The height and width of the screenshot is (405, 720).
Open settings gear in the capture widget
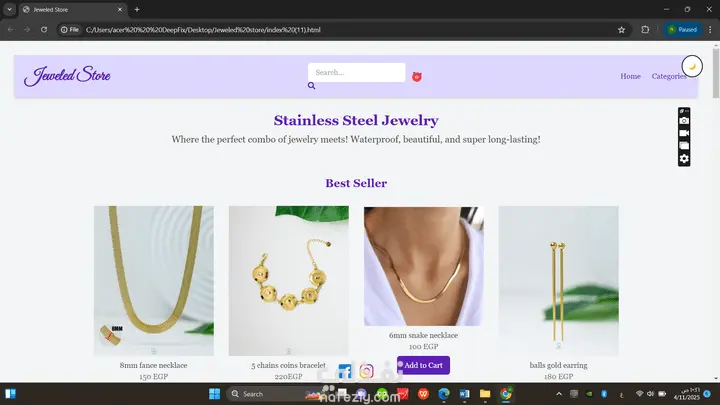coord(684,159)
